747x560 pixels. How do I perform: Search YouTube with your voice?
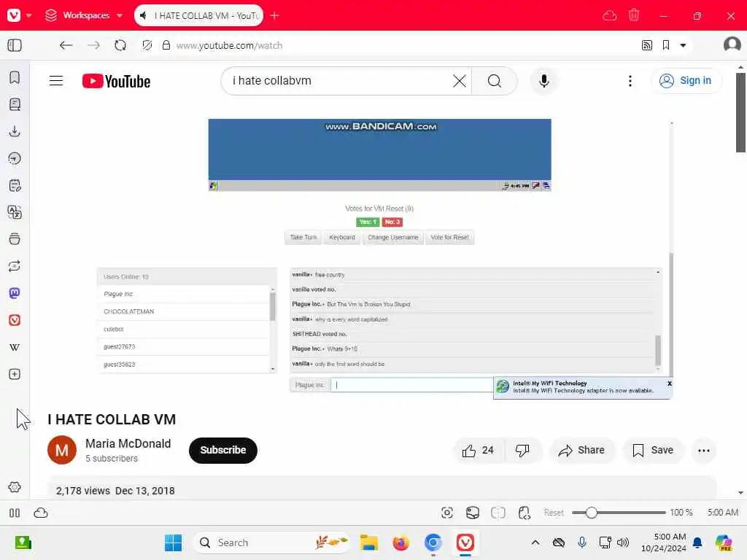point(543,81)
